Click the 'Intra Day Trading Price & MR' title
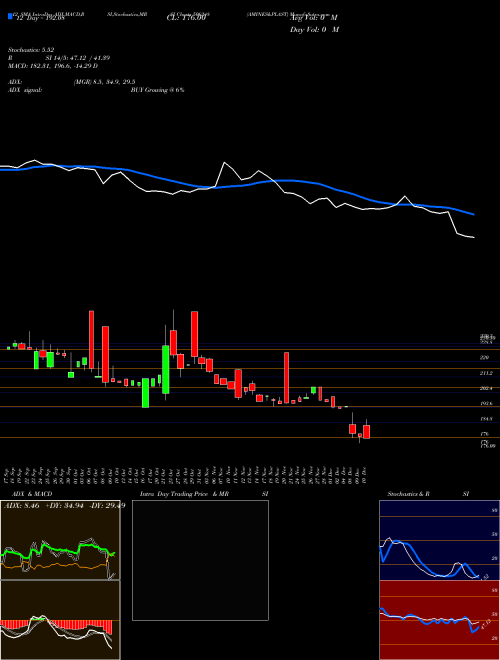The height and width of the screenshot is (660, 500). click(184, 494)
